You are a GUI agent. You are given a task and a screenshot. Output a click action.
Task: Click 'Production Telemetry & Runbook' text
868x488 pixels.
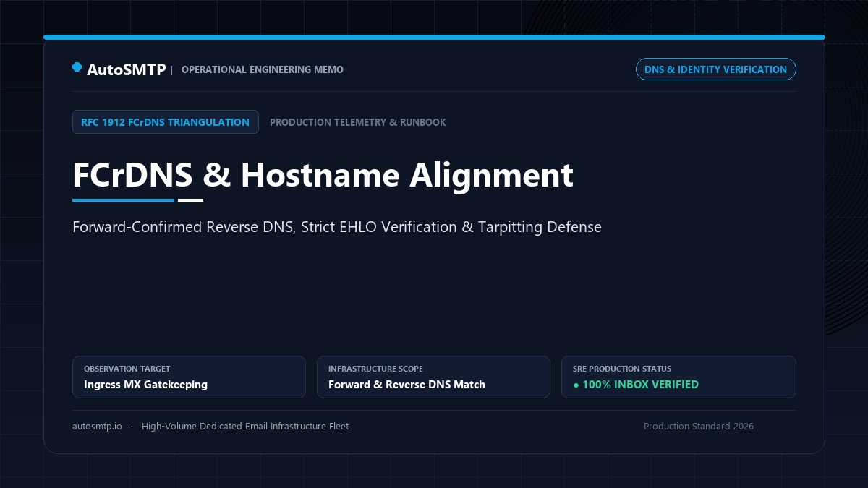[x=358, y=122]
